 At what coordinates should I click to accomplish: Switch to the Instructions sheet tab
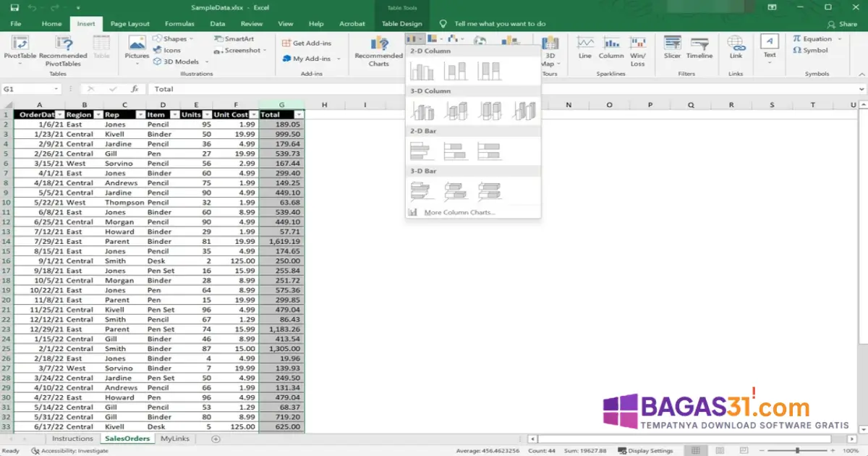(73, 439)
